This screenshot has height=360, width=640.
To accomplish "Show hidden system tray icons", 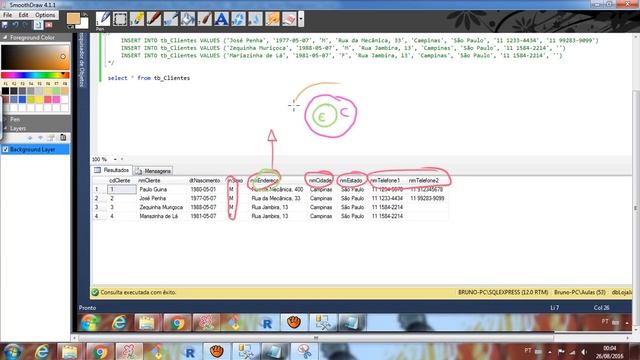I will [x=549, y=352].
